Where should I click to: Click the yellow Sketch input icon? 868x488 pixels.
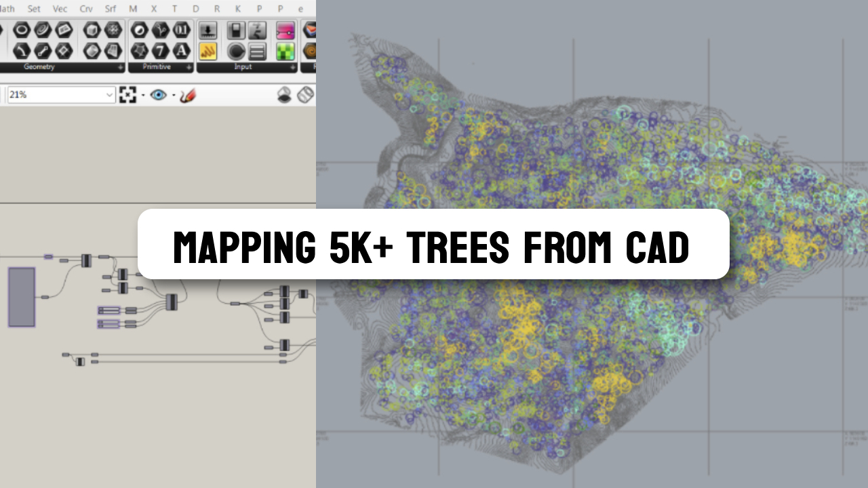[x=208, y=52]
